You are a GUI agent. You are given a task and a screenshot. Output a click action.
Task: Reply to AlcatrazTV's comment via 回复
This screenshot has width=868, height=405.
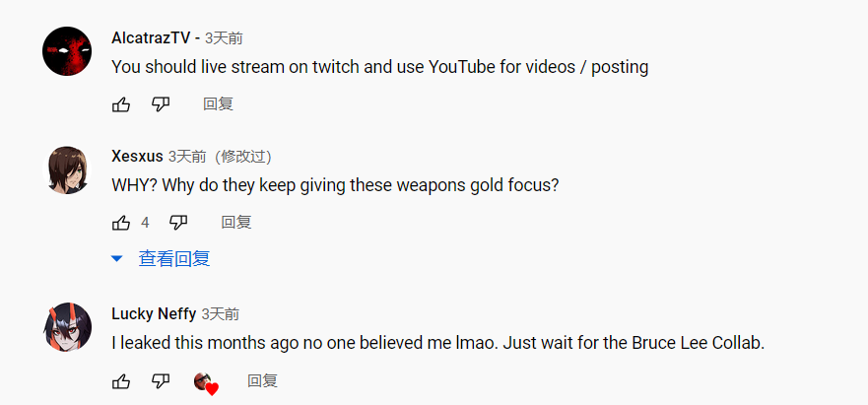point(218,104)
